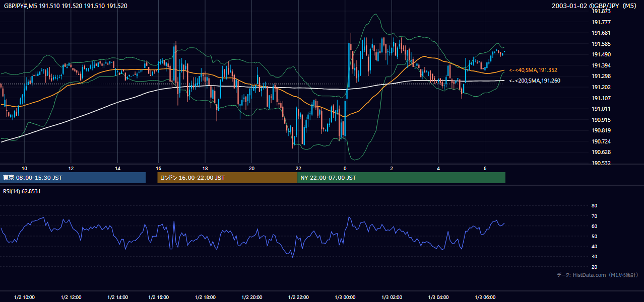Screen dimensions: 644x302
Task: Click the GBPJPY#,M5 symbol header text
Action: pyautogui.click(x=66, y=6)
